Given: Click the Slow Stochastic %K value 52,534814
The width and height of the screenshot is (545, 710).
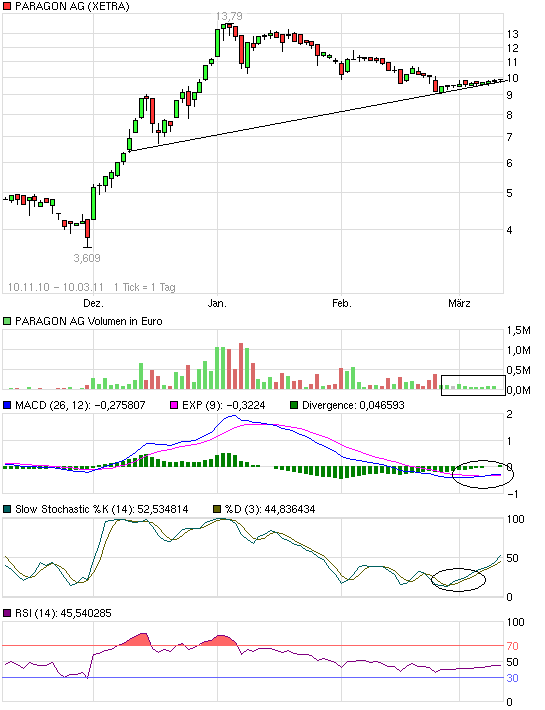Looking at the screenshot, I should point(163,509).
